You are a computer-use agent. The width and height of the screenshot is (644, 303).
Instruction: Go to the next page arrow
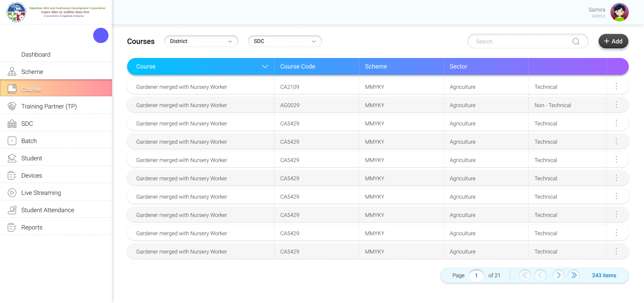(558, 275)
